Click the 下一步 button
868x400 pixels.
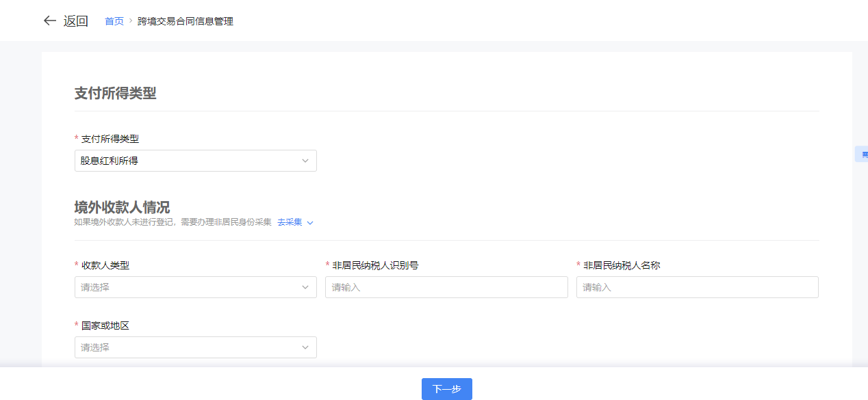point(446,389)
